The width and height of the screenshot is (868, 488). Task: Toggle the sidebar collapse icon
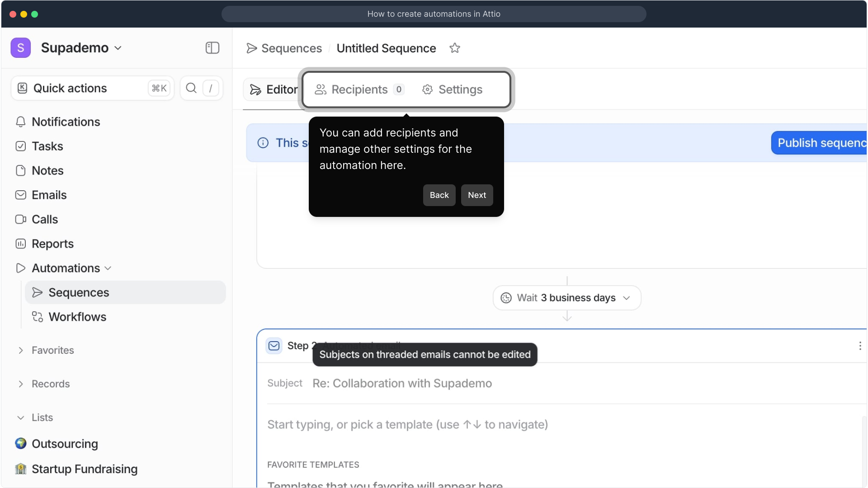coord(212,48)
